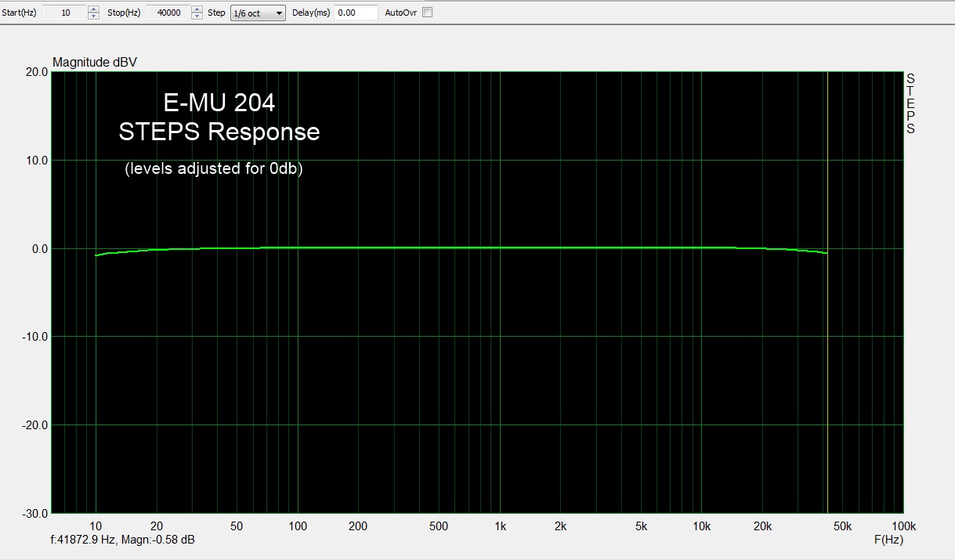This screenshot has height=560, width=955.
Task: Click the '(levels adjusted for 0db)' note
Action: pyautogui.click(x=214, y=168)
